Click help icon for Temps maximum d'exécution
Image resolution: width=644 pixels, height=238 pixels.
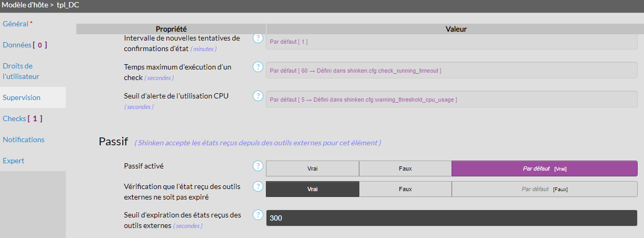point(257,67)
